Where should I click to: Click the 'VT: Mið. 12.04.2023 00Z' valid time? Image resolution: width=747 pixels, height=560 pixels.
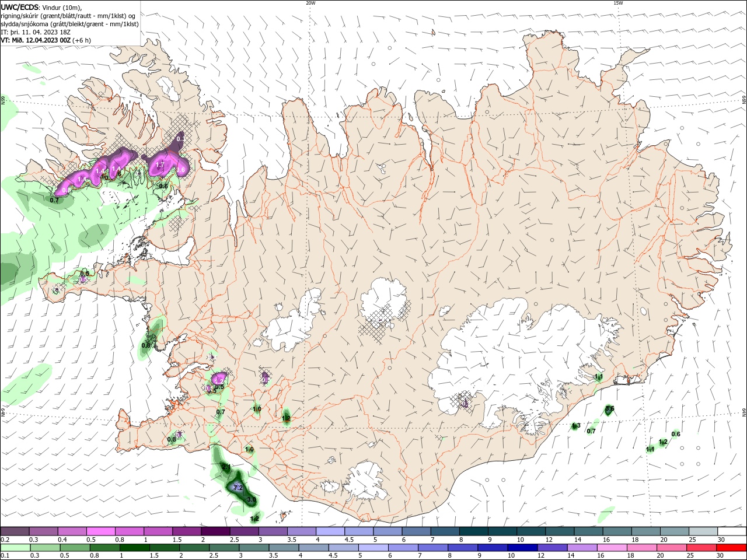tap(36, 40)
